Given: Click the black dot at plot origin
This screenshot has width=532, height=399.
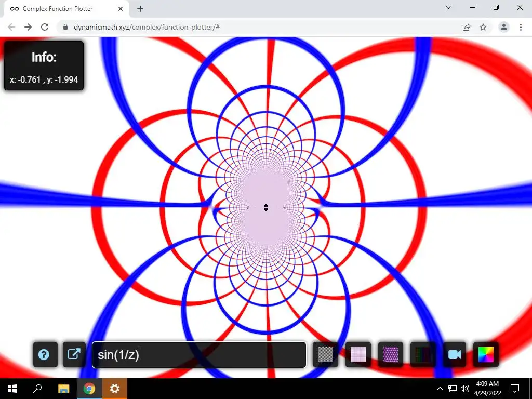Looking at the screenshot, I should tap(266, 207).
